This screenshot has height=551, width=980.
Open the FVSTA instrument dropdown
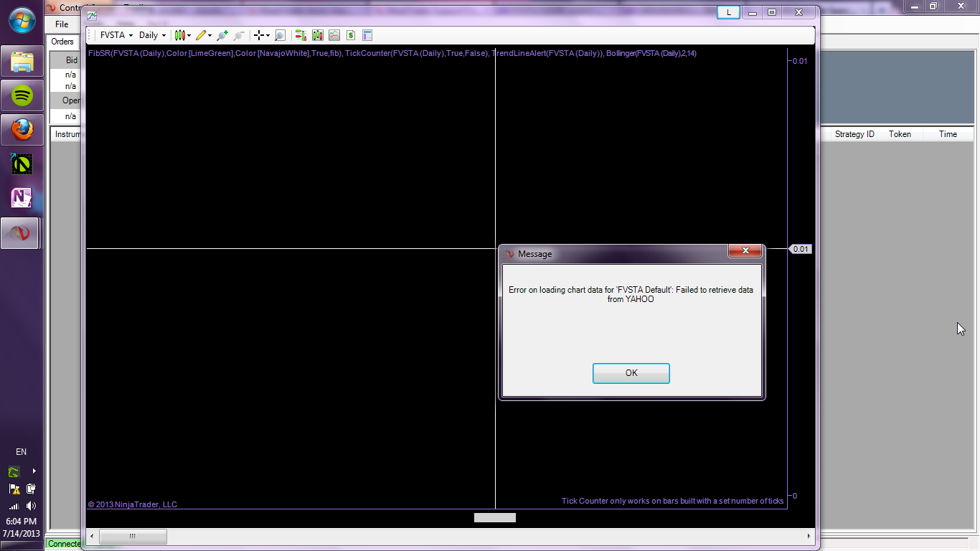click(116, 35)
